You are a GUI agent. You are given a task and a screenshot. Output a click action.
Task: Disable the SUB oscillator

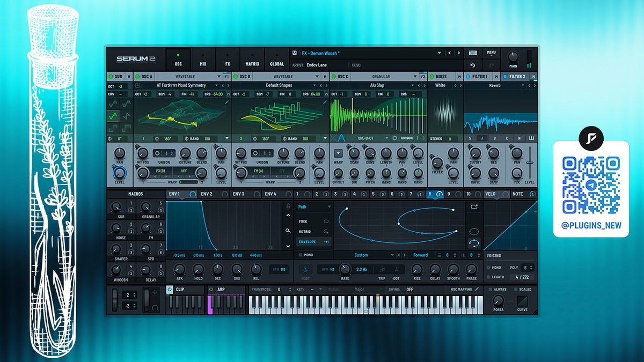click(109, 77)
